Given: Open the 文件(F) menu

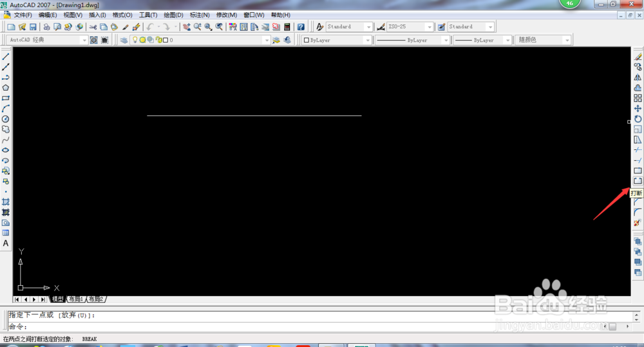Looking at the screenshot, I should tap(23, 15).
